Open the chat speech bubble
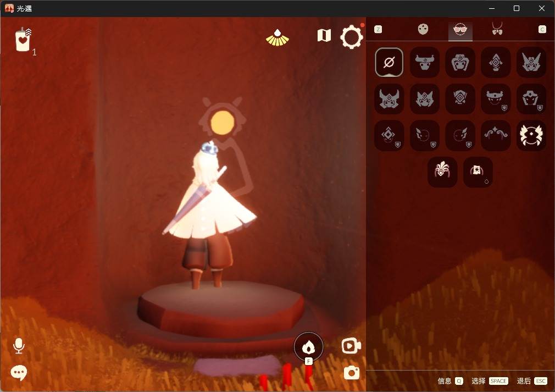The height and width of the screenshot is (392, 555). pyautogui.click(x=19, y=373)
